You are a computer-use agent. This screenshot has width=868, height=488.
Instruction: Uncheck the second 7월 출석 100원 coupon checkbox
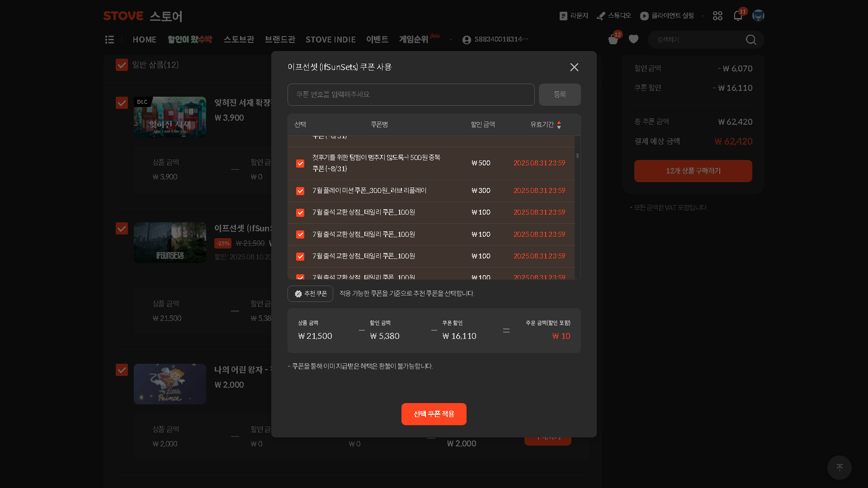(300, 235)
